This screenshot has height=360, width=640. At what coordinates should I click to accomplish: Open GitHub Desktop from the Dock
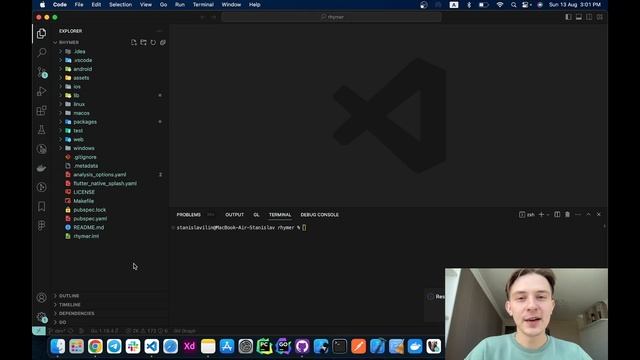pyautogui.click(x=302, y=346)
